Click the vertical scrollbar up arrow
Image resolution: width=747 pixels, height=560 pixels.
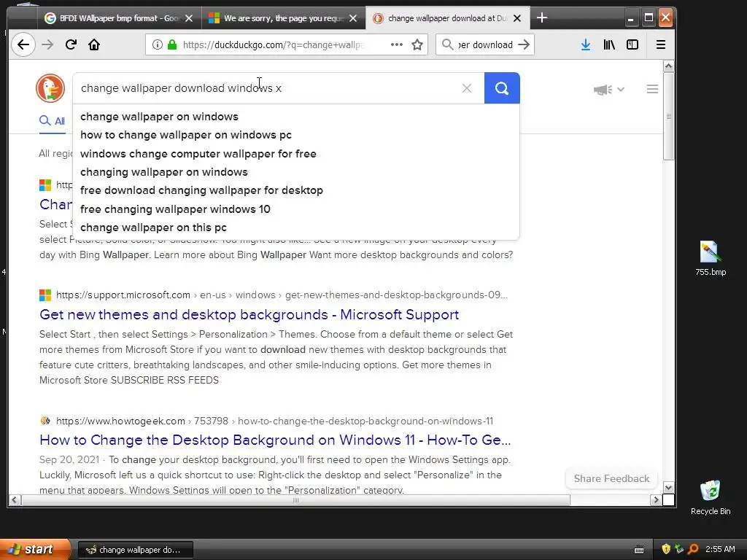[x=668, y=66]
